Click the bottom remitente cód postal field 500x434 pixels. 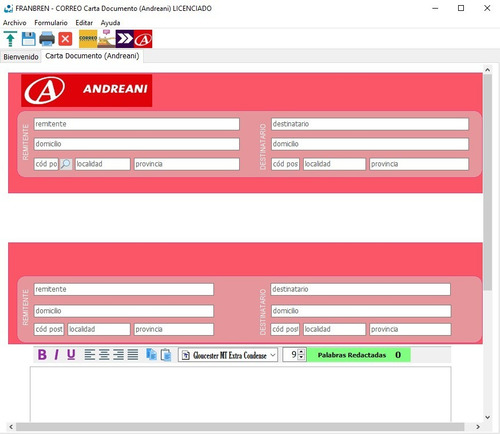coord(49,329)
